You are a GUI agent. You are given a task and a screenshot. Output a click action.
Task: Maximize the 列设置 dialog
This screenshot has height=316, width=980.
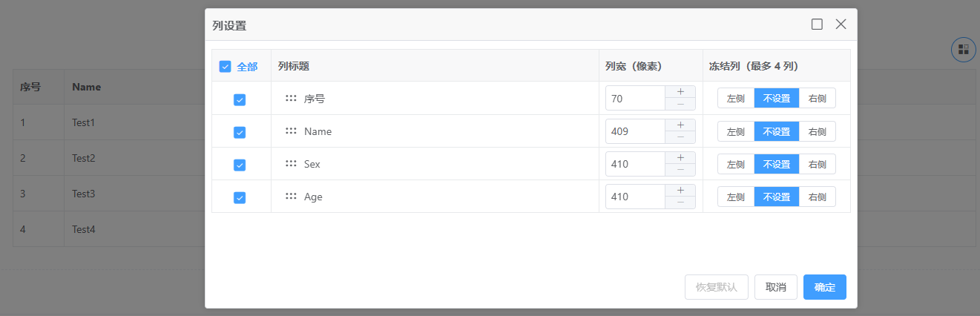[x=817, y=24]
